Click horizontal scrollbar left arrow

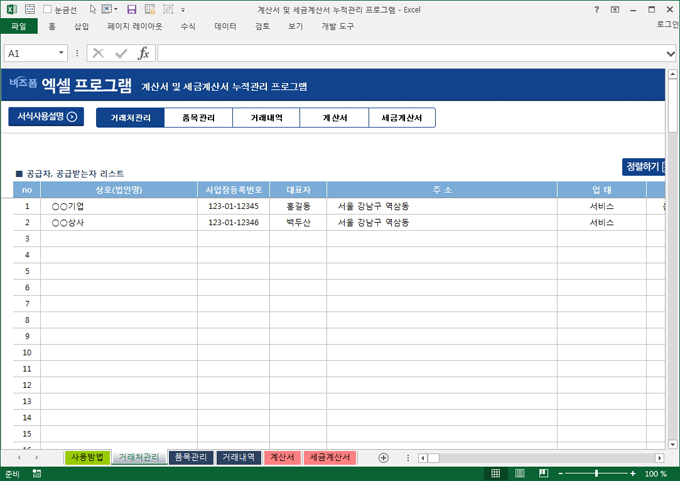(423, 458)
